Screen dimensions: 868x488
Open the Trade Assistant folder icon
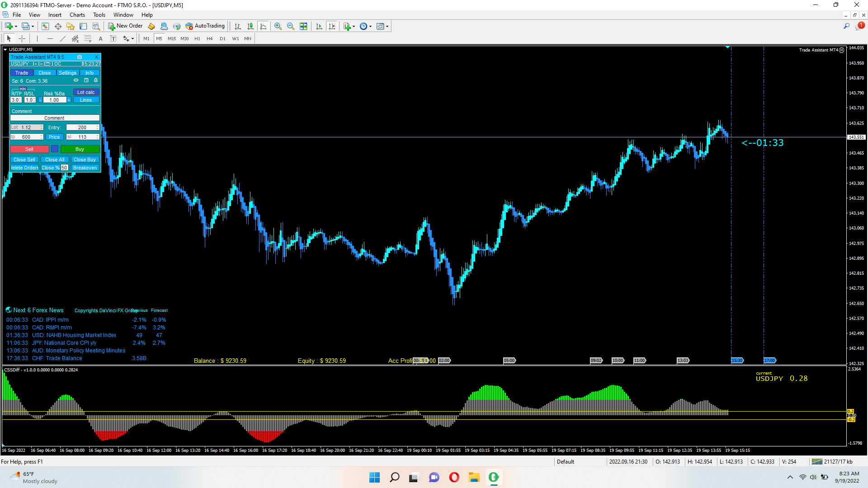[47, 64]
